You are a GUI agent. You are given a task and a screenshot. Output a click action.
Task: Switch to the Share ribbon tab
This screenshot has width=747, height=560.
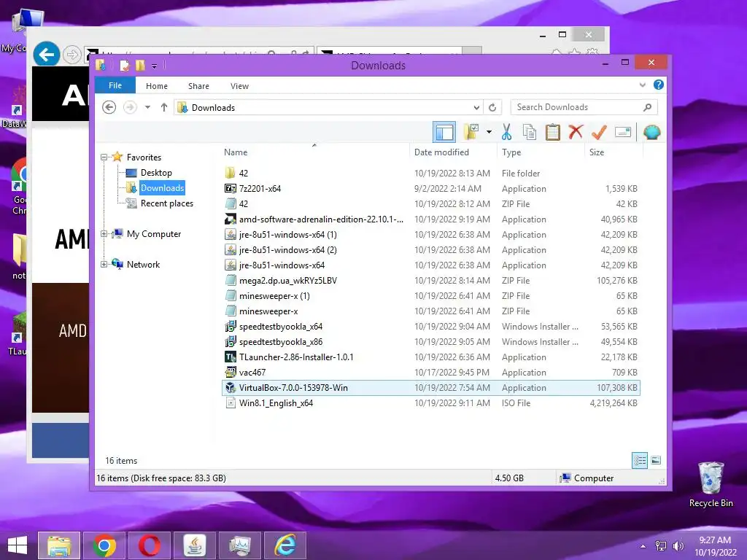(198, 86)
